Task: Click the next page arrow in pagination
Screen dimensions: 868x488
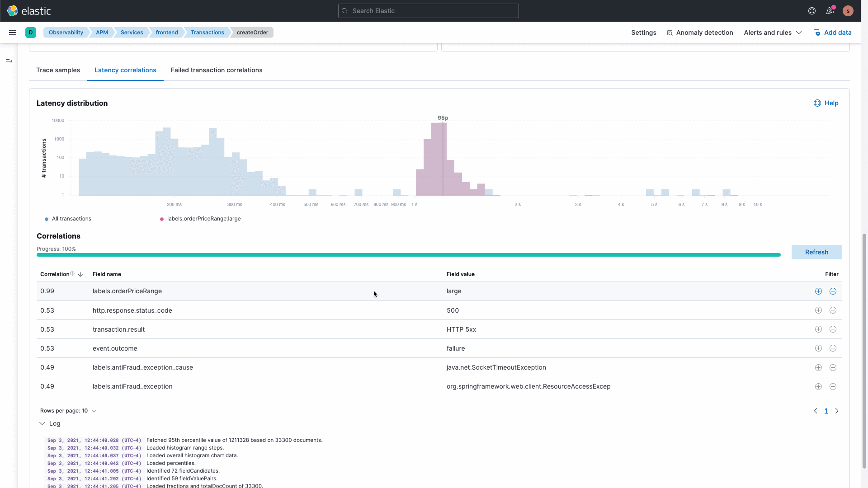Action: click(836, 411)
